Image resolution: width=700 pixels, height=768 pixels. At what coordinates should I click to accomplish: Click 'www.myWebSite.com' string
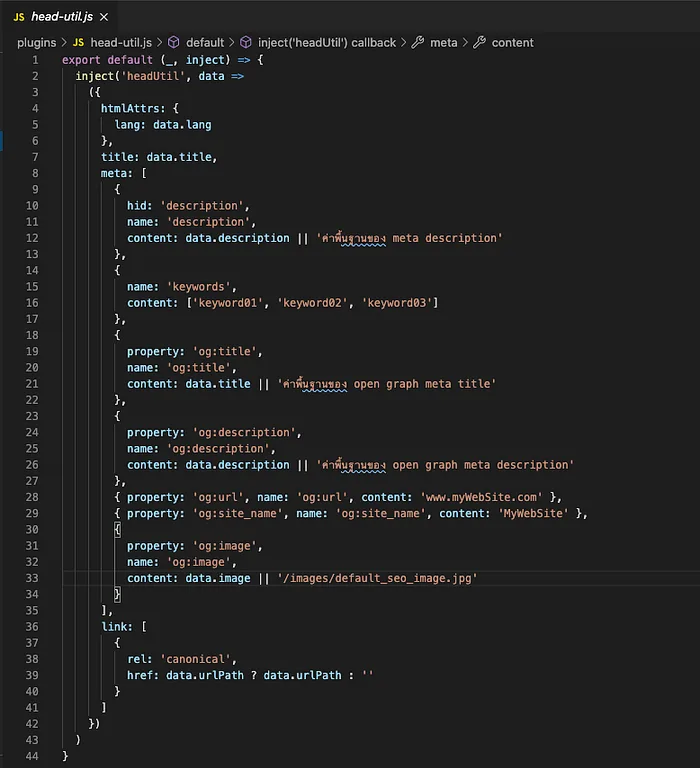coord(482,497)
